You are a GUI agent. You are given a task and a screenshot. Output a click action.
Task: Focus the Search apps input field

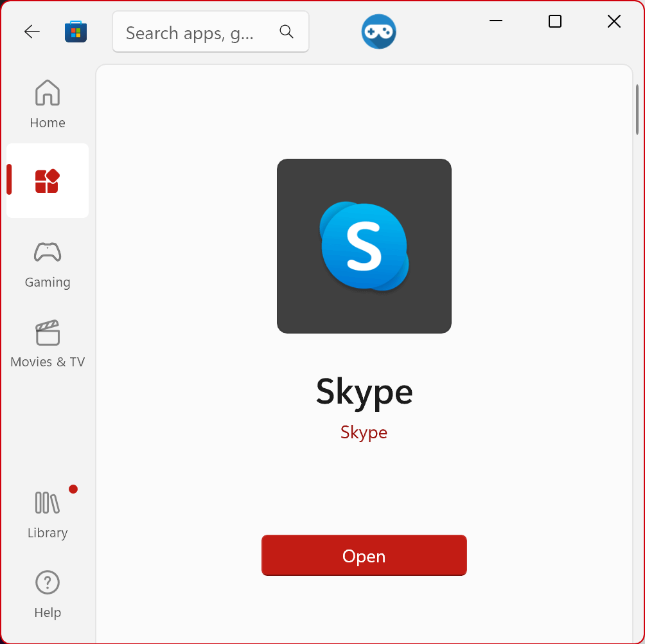pos(210,31)
